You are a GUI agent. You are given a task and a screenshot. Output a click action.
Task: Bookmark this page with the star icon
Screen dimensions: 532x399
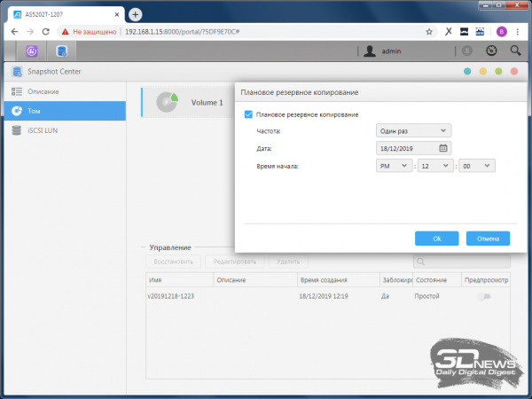[429, 30]
